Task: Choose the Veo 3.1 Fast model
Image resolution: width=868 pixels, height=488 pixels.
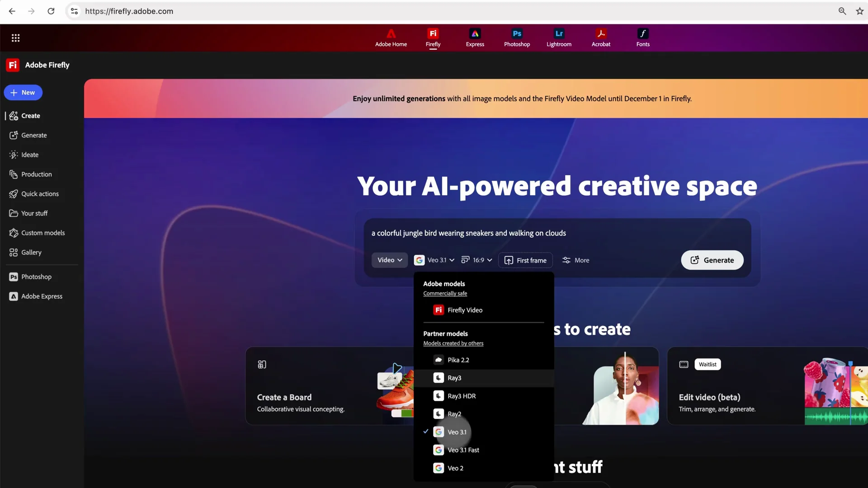Action: (463, 450)
